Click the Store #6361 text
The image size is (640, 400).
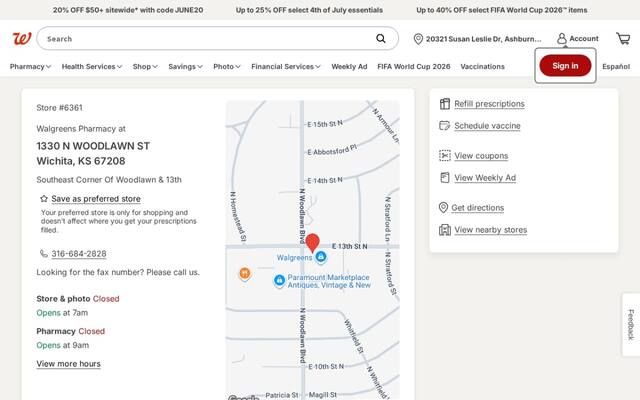[x=60, y=108]
